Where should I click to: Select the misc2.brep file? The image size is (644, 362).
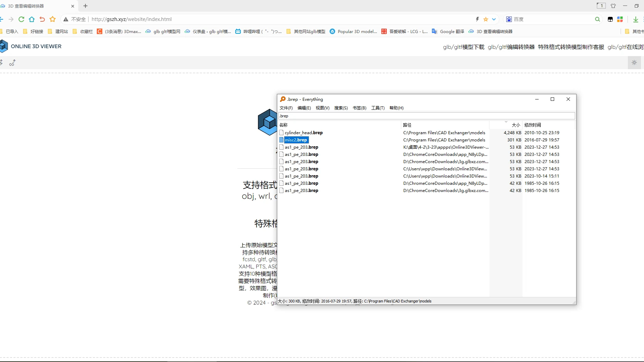[x=296, y=140]
